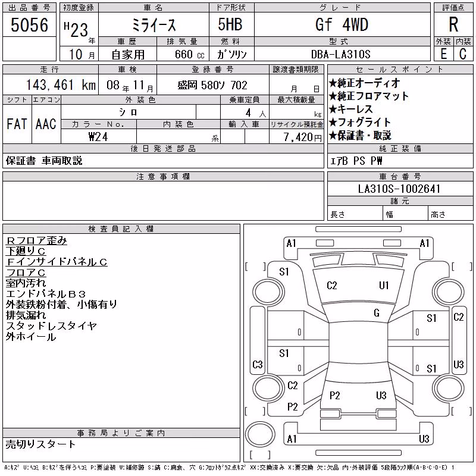Click the inspection expiry 08年11月
Screen dimensions: 476x476
[130, 85]
